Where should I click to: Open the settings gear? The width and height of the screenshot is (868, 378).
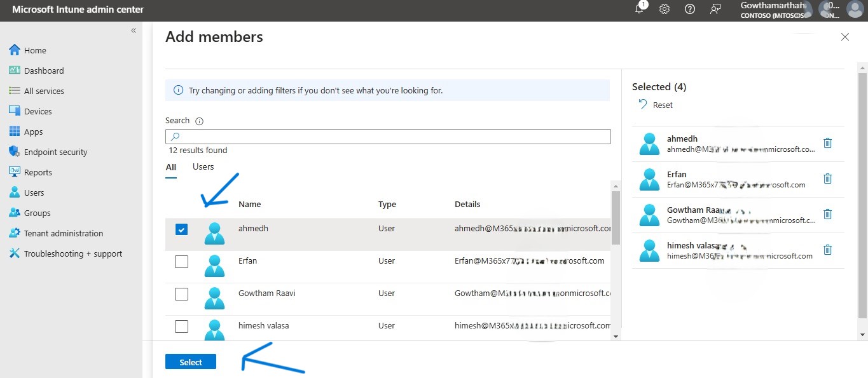[664, 9]
